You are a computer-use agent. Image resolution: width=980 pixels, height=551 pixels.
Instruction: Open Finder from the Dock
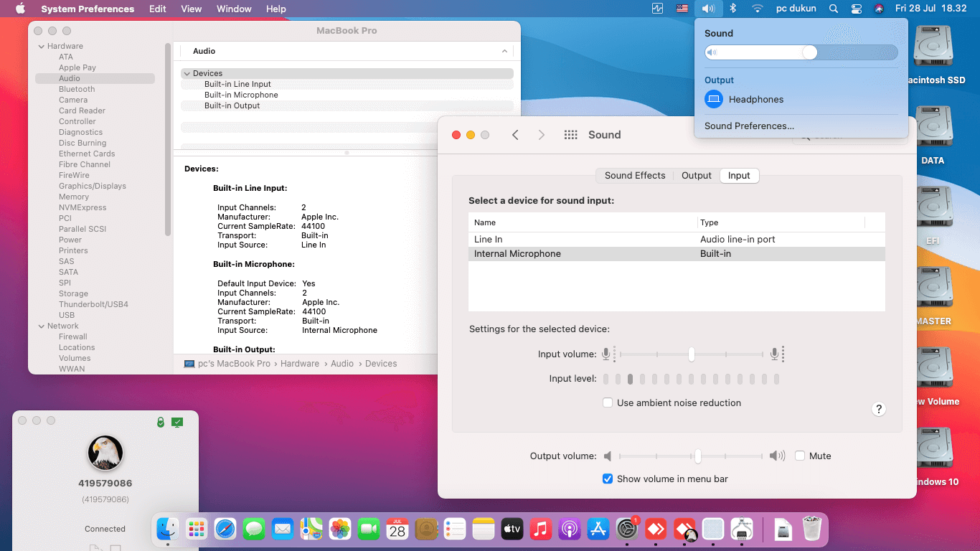pyautogui.click(x=168, y=529)
